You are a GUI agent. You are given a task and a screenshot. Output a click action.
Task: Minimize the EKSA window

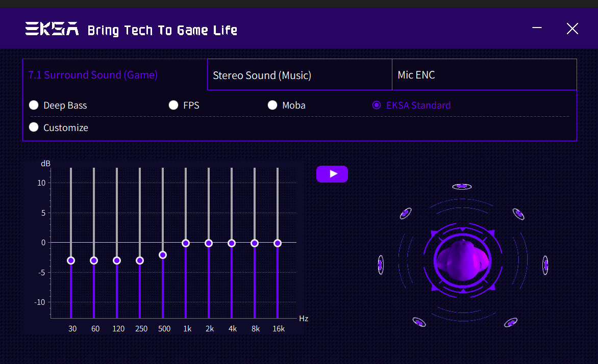click(x=537, y=28)
